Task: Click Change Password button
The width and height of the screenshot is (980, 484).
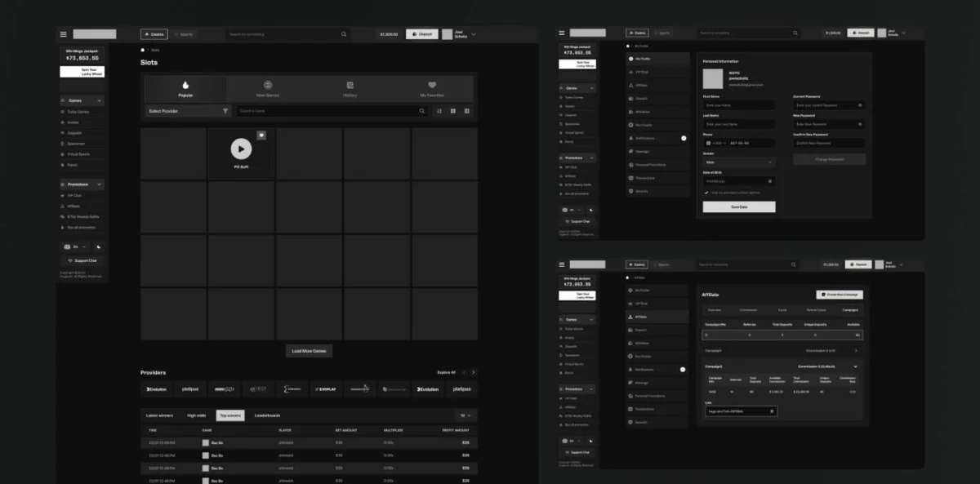Action: [x=829, y=159]
